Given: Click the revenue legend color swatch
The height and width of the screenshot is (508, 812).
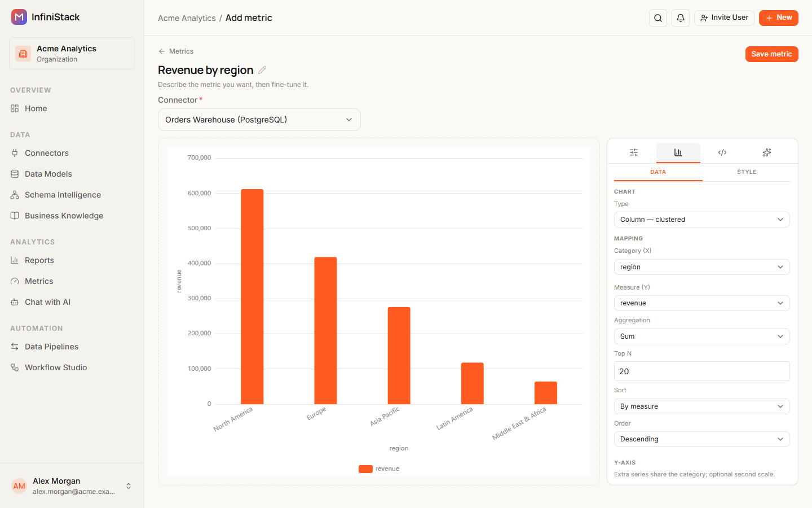Looking at the screenshot, I should (x=365, y=468).
